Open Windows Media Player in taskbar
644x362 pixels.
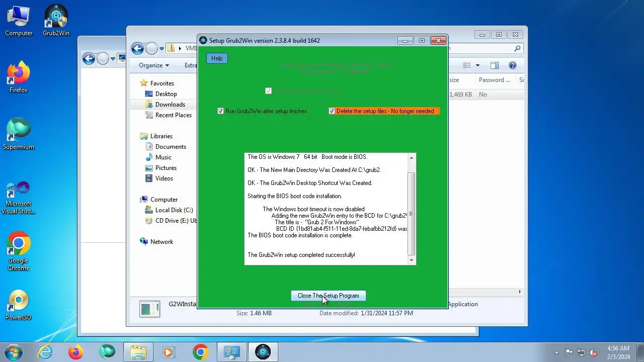coord(169,352)
